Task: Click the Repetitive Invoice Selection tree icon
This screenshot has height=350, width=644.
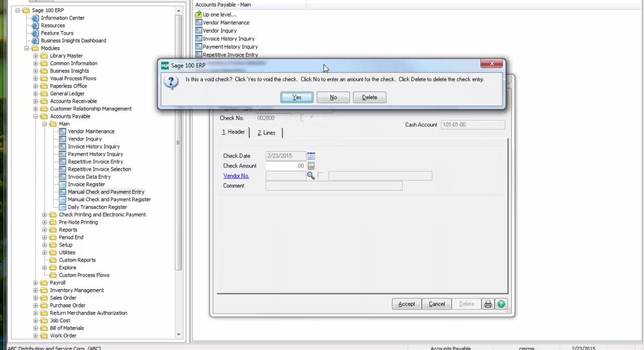Action: 62,169
